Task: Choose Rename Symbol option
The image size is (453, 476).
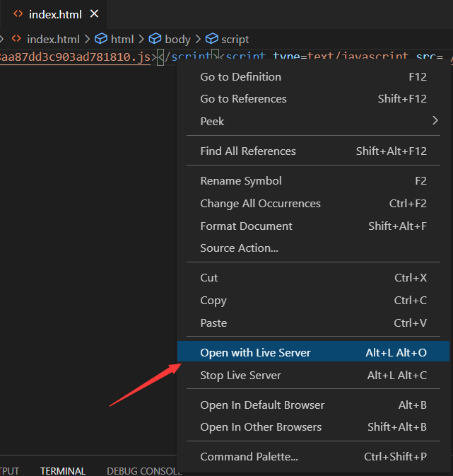Action: 241,180
